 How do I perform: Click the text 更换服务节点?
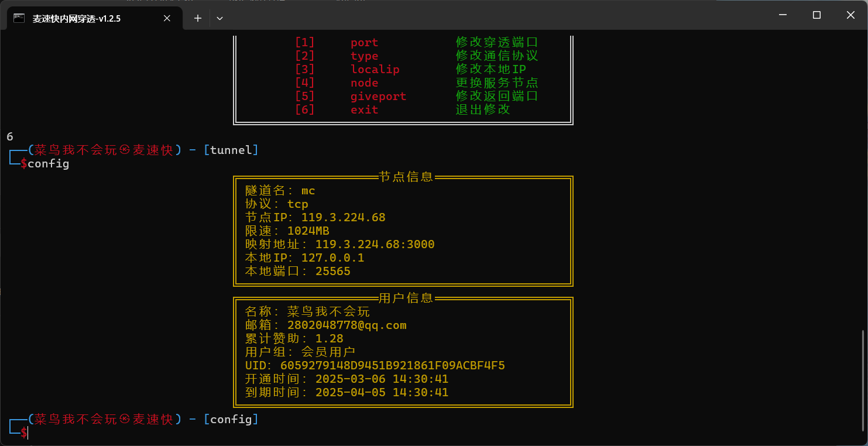497,83
